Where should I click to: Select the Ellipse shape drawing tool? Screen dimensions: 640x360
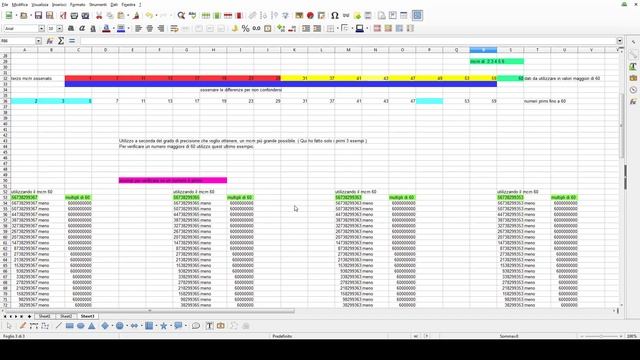[x=81, y=326]
